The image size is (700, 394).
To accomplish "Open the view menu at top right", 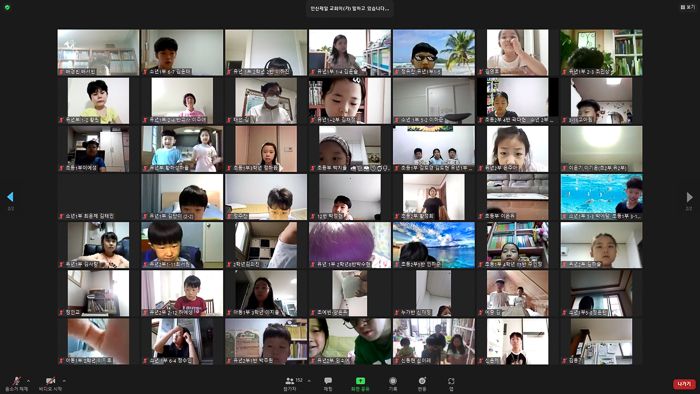I will [x=688, y=7].
